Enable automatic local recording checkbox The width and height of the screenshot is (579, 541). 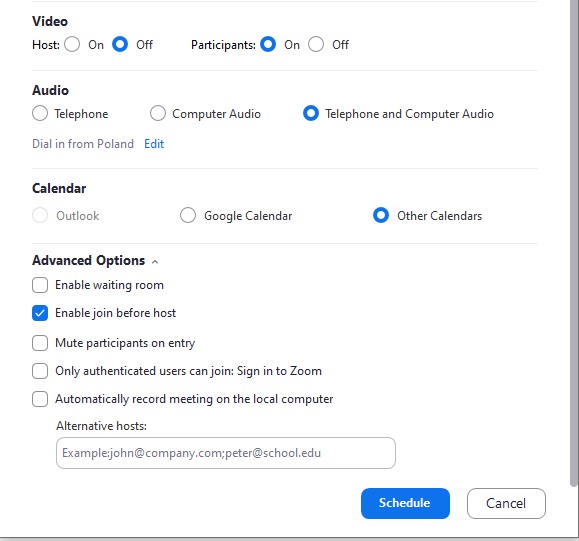coord(40,399)
